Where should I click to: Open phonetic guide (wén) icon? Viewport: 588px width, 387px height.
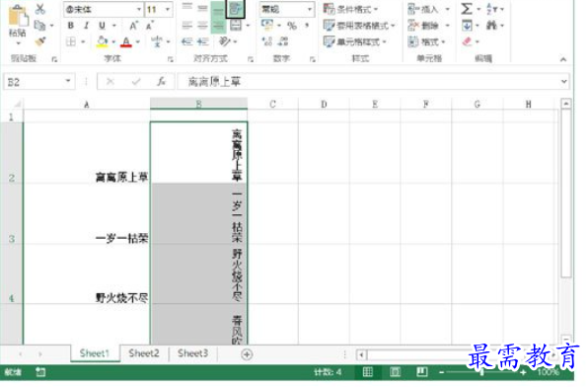(157, 41)
